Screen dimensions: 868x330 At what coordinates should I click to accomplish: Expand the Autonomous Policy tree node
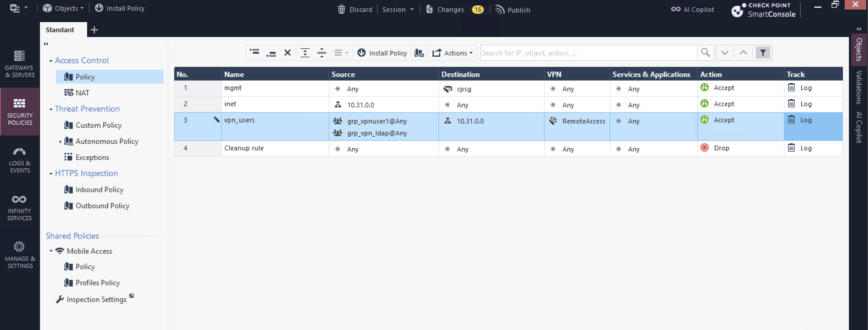point(60,141)
